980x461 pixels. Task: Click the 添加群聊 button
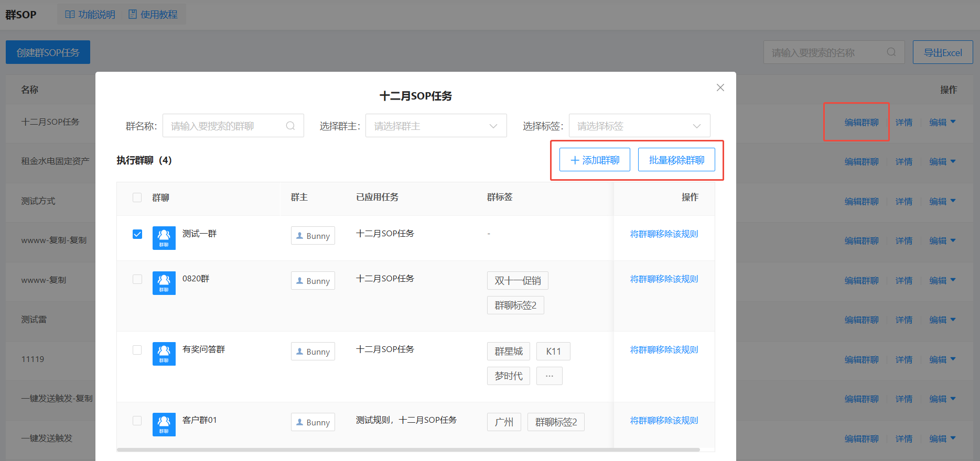point(595,160)
